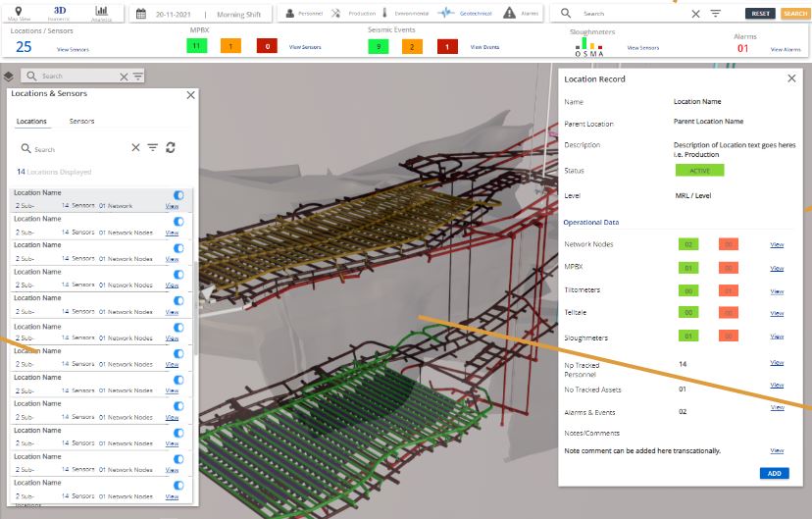
Task: Open View link for Tiltometers
Action: 777,291
